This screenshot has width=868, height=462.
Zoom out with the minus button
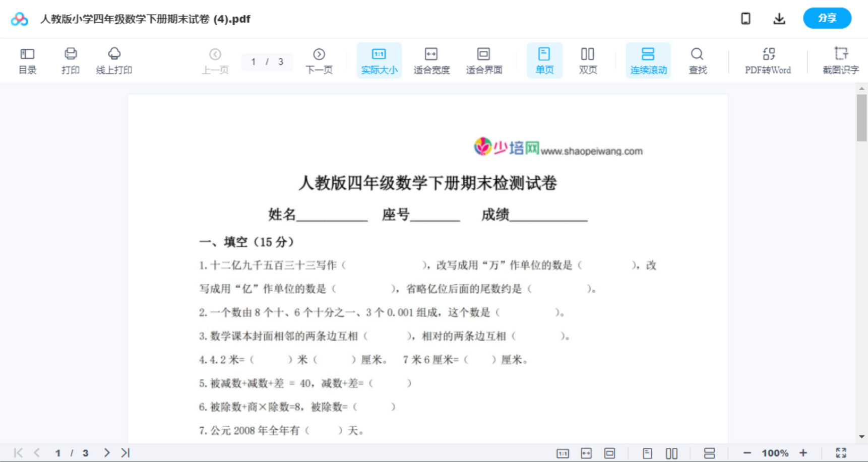[x=747, y=453]
